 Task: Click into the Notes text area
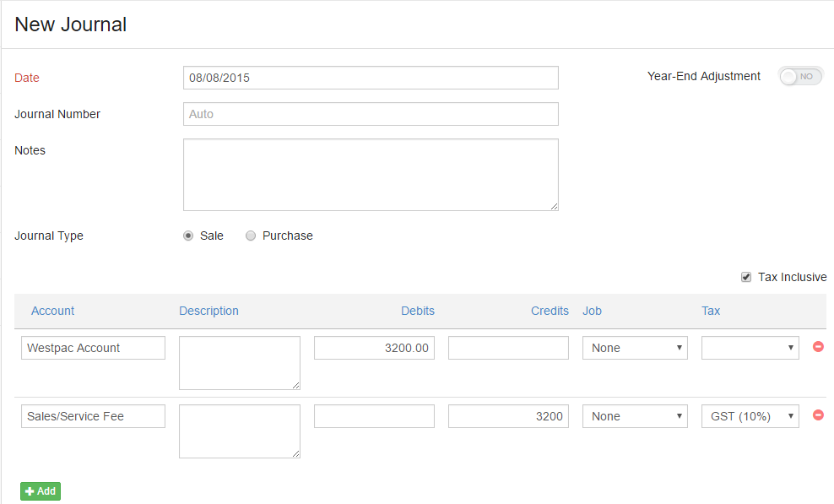pyautogui.click(x=371, y=175)
